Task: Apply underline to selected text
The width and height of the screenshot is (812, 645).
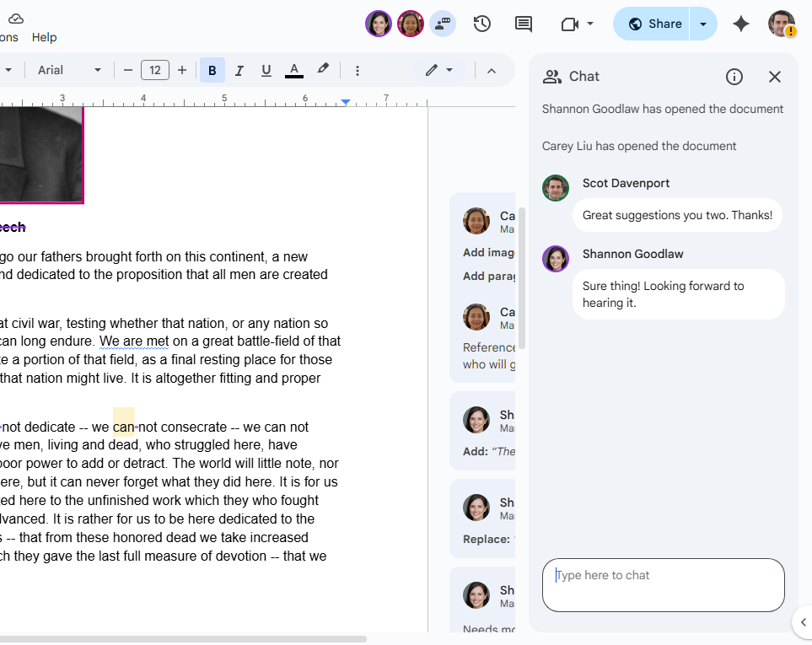Action: [266, 70]
